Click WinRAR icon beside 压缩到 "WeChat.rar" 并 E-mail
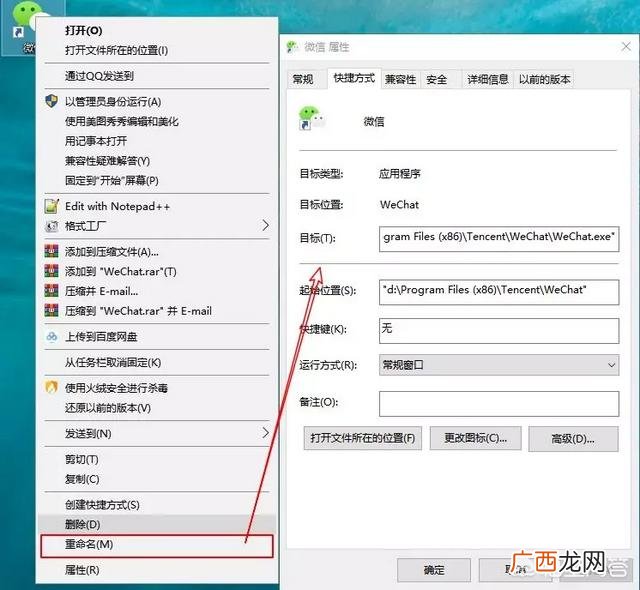640x590 pixels. 51,311
